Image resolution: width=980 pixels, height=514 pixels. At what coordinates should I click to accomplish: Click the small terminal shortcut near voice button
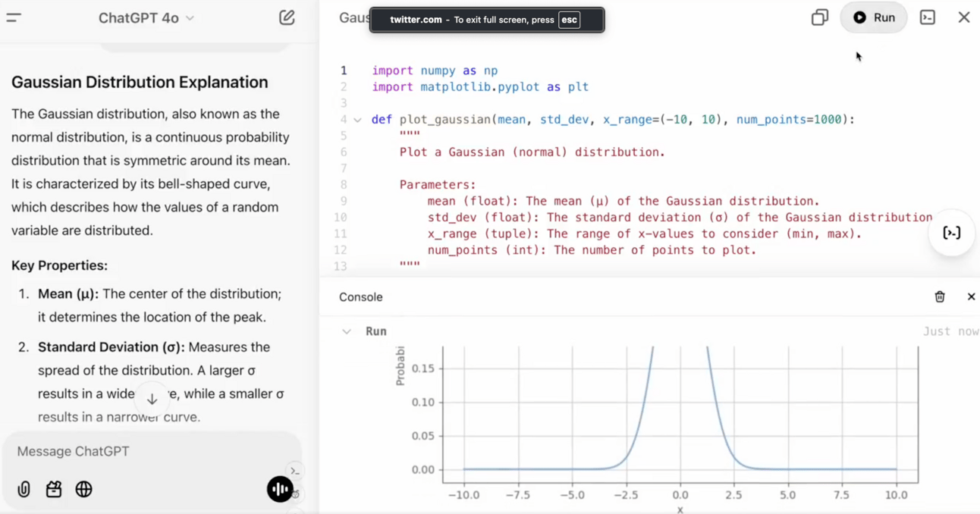295,471
